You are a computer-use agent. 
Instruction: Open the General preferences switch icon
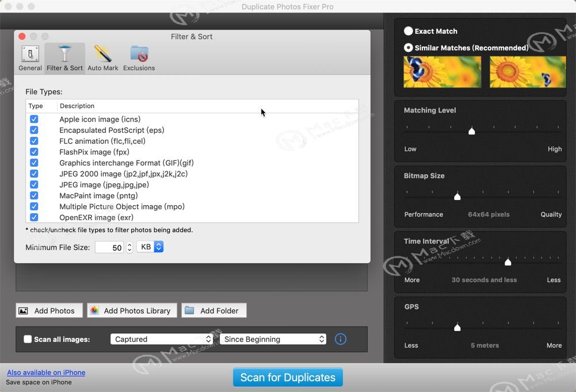click(30, 54)
